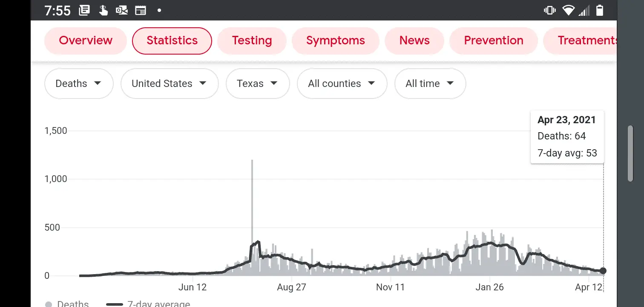644x307 pixels.
Task: Tap the calendar notification icon
Action: click(x=141, y=10)
